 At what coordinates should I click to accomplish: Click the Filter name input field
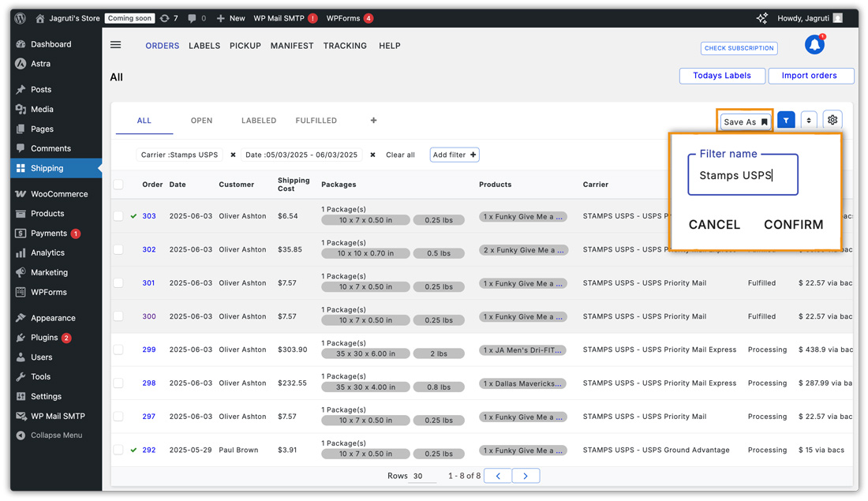point(743,175)
